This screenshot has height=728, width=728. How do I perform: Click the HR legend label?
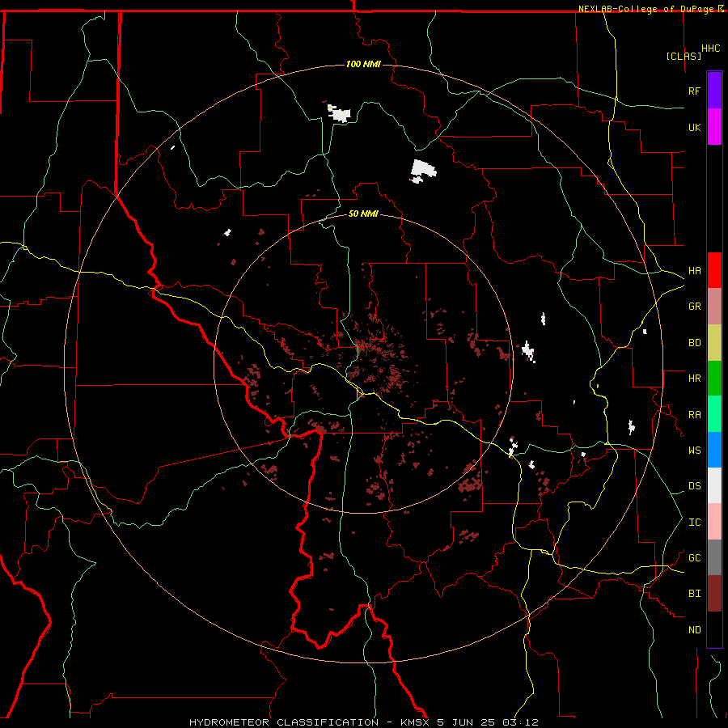click(x=694, y=379)
